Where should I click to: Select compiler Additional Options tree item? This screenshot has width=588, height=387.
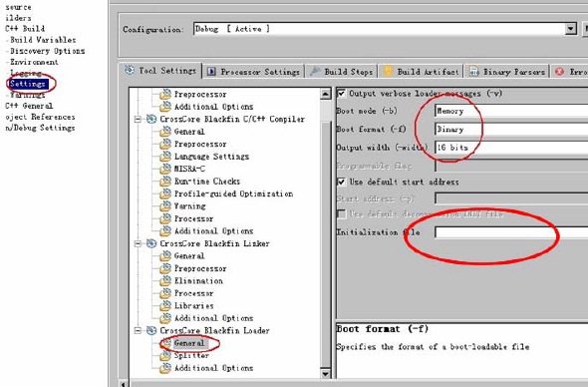coord(213,231)
